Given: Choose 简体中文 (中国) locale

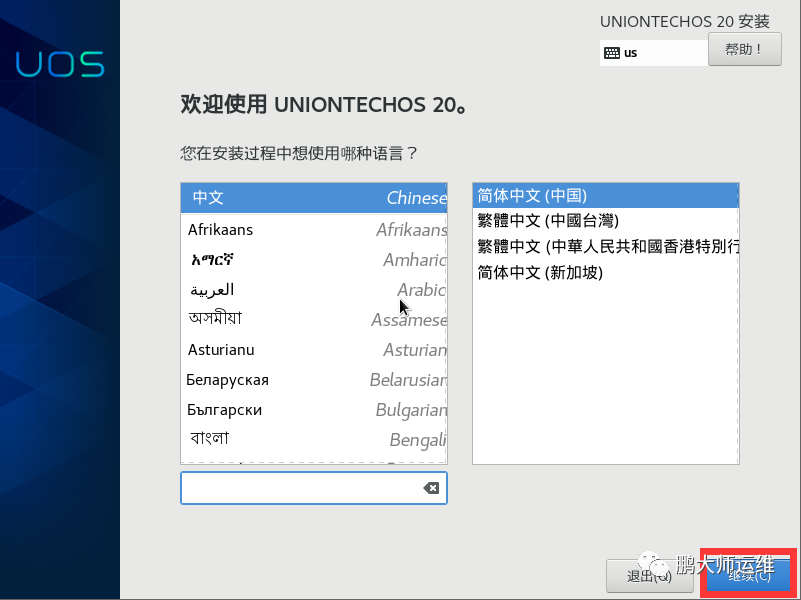Looking at the screenshot, I should coord(605,196).
